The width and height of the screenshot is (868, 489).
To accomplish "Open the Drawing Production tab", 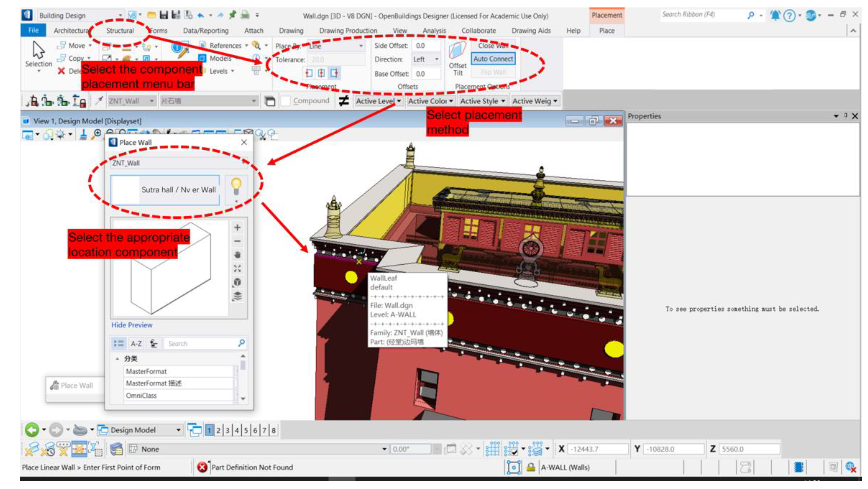I will click(x=348, y=31).
